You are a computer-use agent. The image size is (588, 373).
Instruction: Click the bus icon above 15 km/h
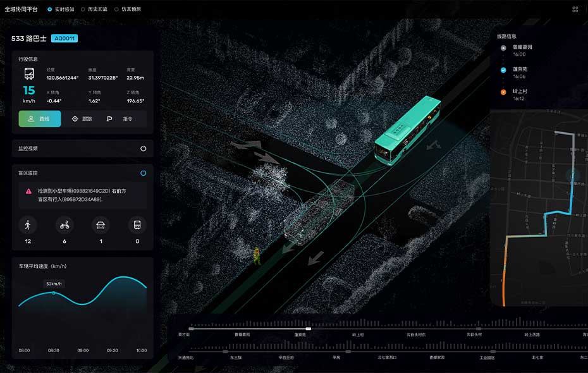pyautogui.click(x=29, y=74)
